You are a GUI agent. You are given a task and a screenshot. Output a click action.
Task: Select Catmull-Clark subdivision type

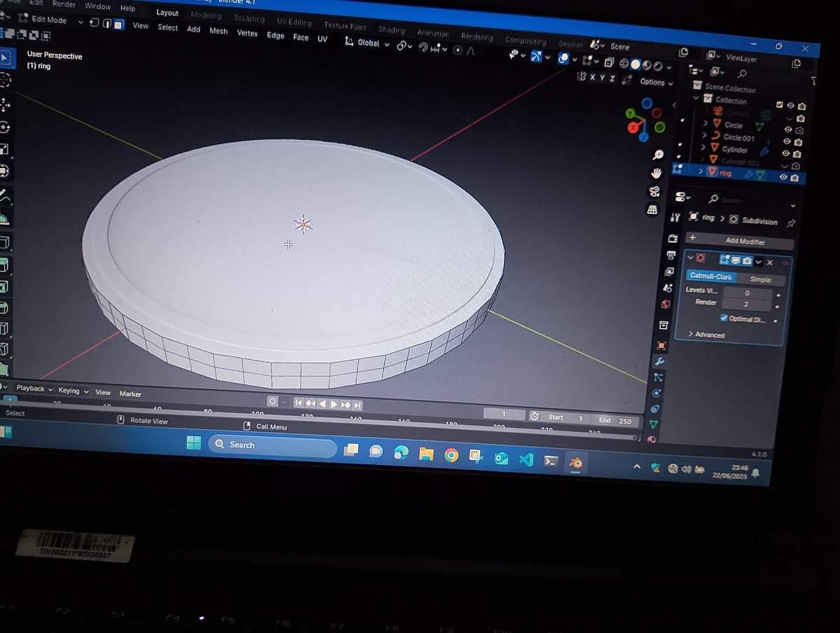pyautogui.click(x=710, y=277)
